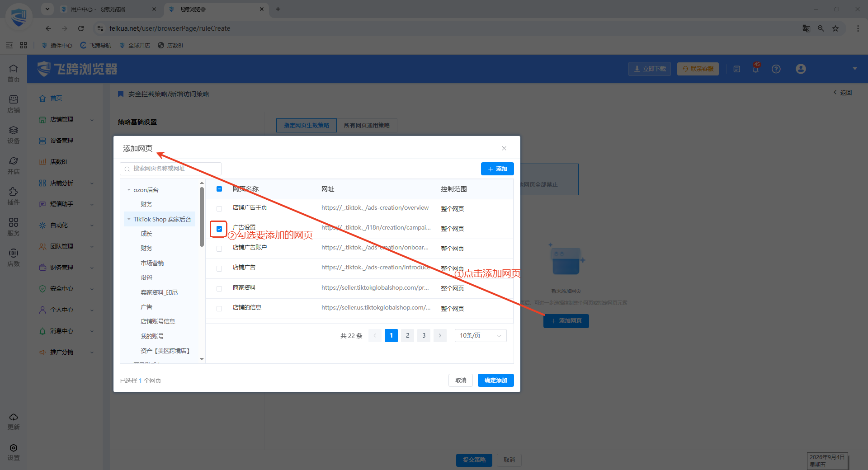Click the 立即下载 button

point(650,69)
